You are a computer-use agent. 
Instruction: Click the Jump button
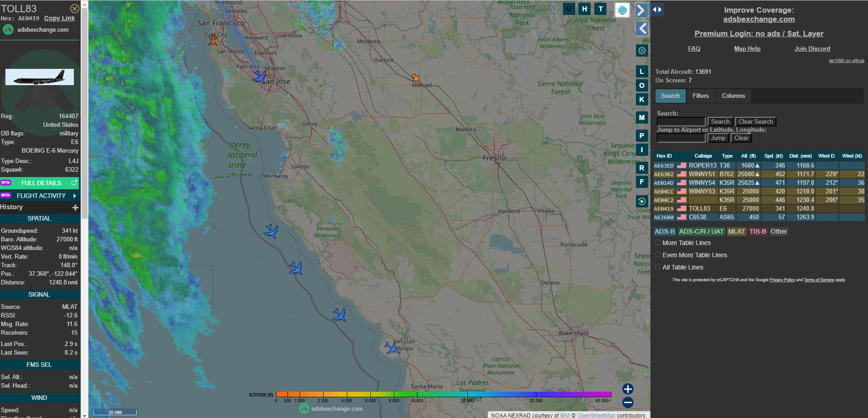pyautogui.click(x=718, y=138)
